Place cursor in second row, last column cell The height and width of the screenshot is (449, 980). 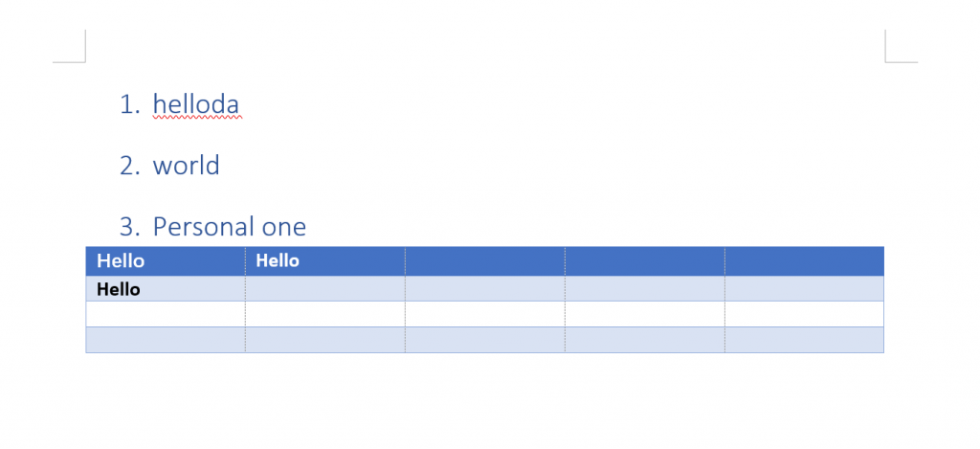pyautogui.click(x=804, y=289)
